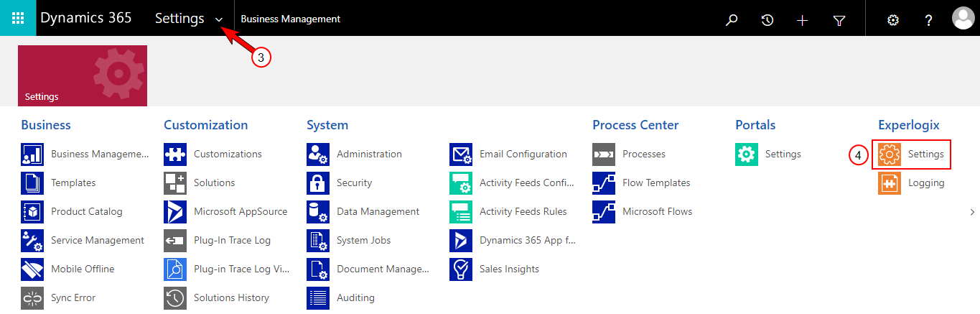This screenshot has height=314, width=980.
Task: Click the Auditing icon
Action: coord(318,298)
